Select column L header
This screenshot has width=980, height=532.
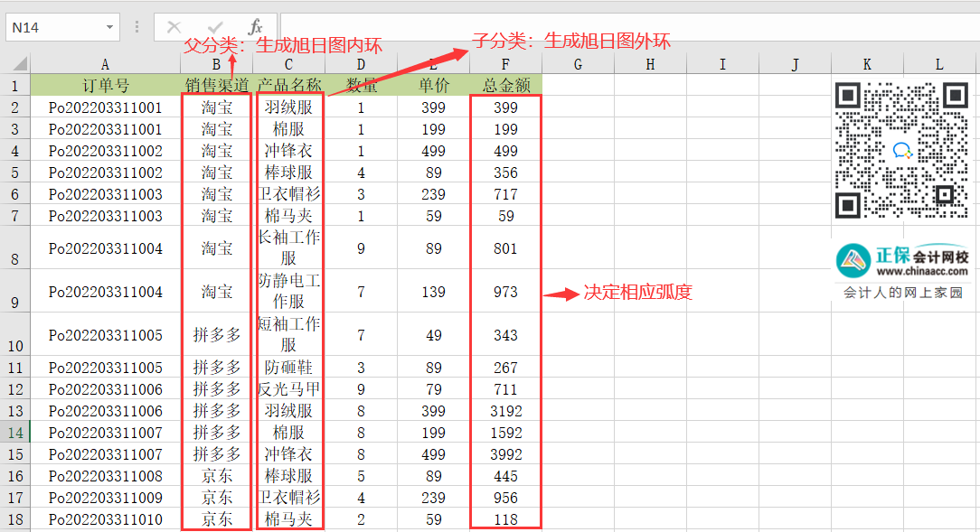(x=939, y=64)
